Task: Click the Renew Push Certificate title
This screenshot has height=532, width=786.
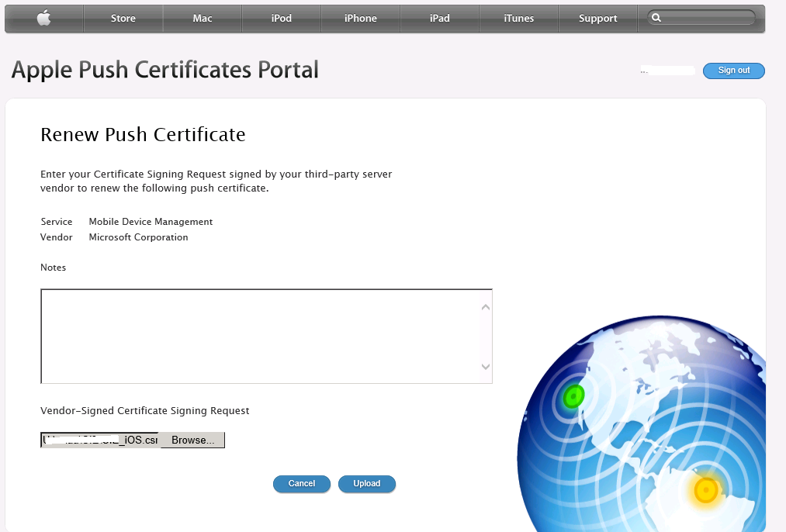Action: click(143, 135)
